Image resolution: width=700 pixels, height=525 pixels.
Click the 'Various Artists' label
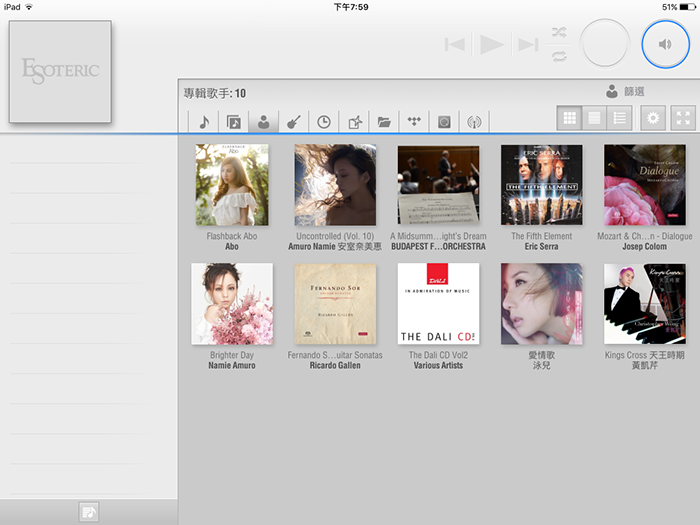click(438, 365)
